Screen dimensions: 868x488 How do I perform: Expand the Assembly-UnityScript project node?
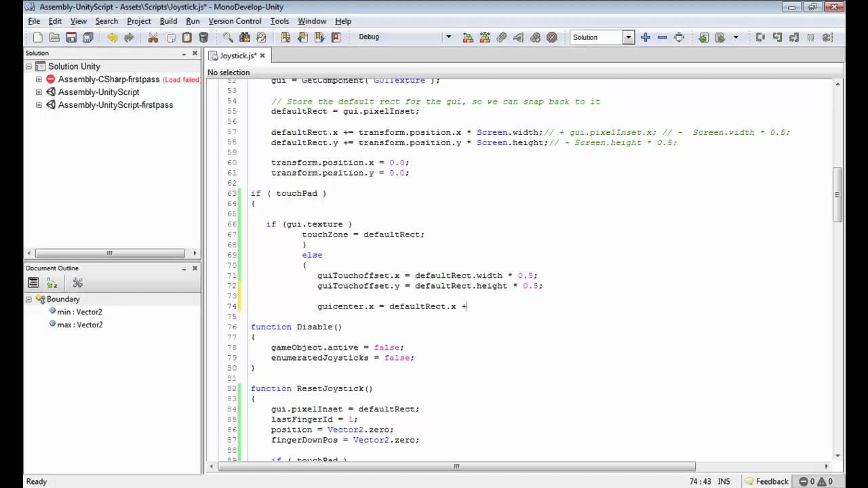pyautogui.click(x=39, y=92)
